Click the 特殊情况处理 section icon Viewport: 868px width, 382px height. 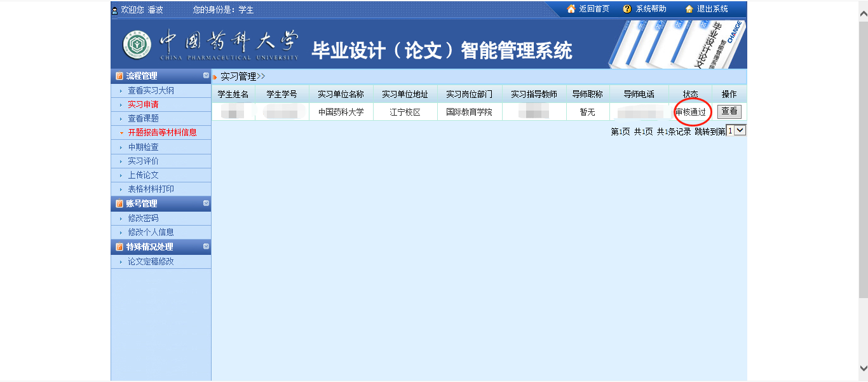click(119, 247)
